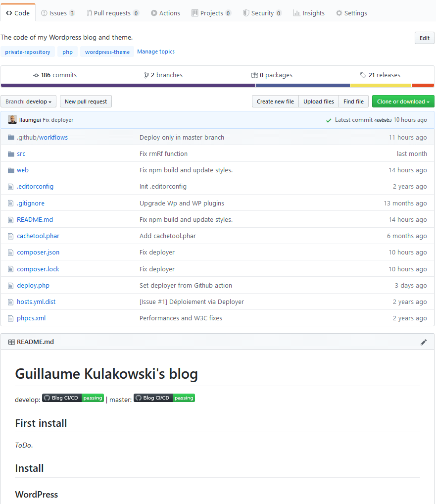The height and width of the screenshot is (504, 436).
Task: Expand the Clone or download menu
Action: (403, 101)
